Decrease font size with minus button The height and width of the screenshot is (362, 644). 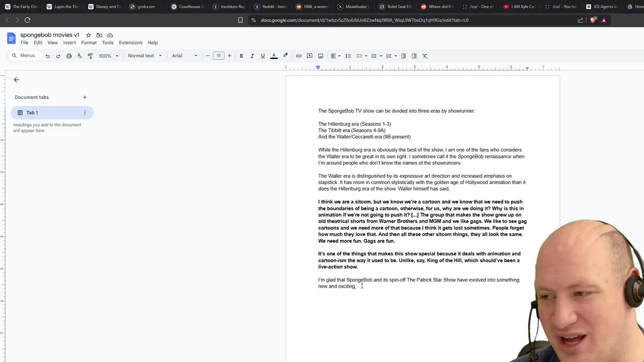coord(208,56)
